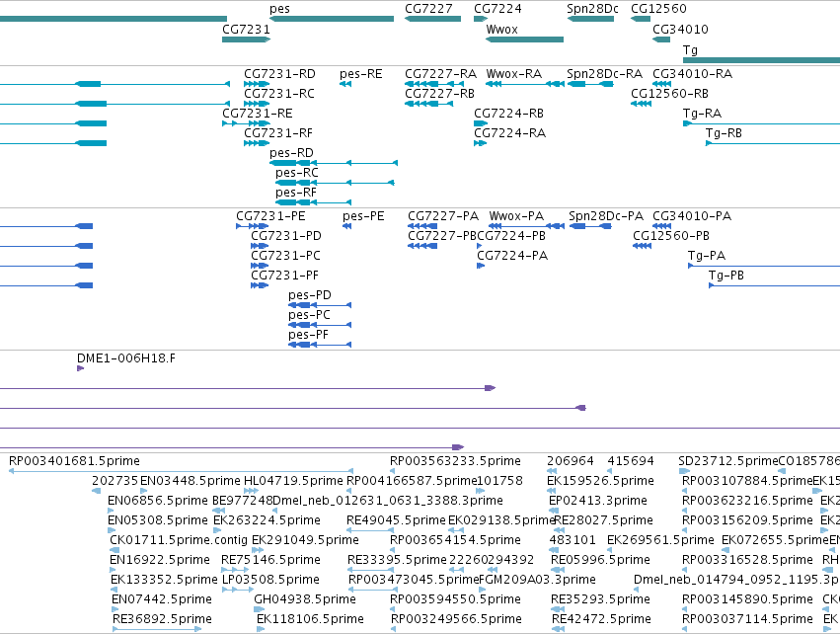Select the DME1-006H18.F feature label
This screenshot has height=634, width=840.
[x=126, y=358]
